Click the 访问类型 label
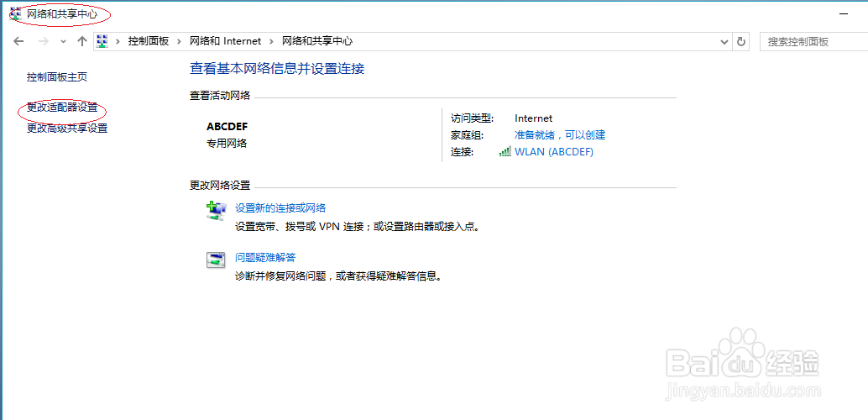Screen dimensions: 868x420 pos(473,118)
